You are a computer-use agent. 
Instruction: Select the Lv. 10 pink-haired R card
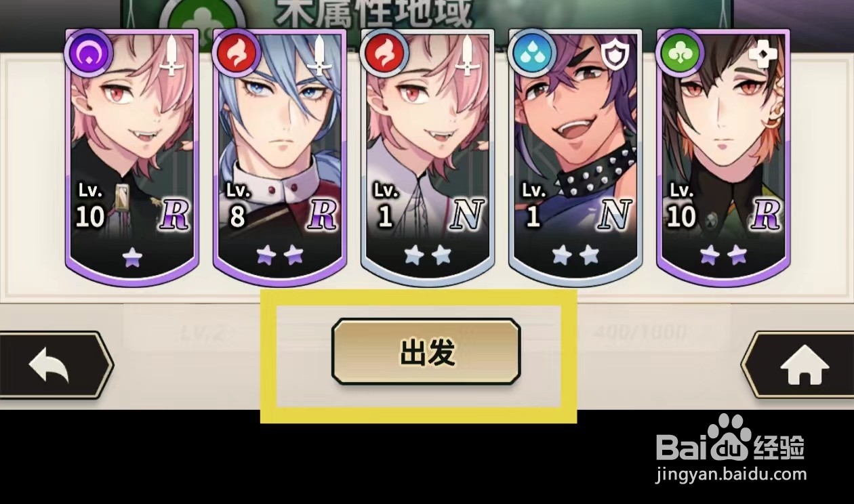[x=131, y=157]
